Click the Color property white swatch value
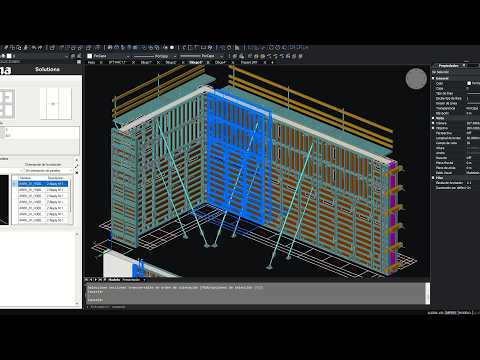 click(x=469, y=83)
